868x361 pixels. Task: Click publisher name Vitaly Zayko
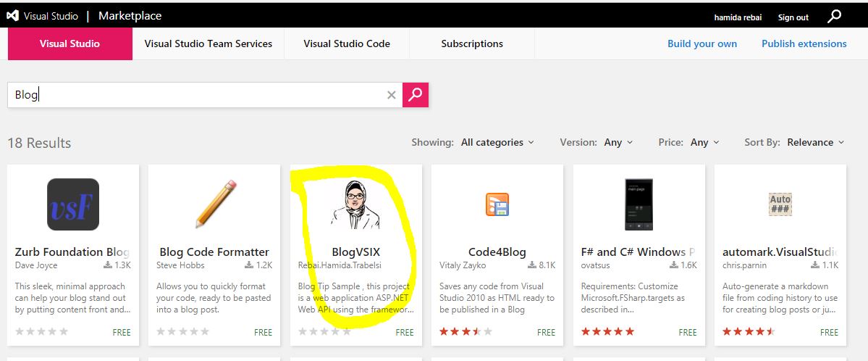[x=463, y=265]
